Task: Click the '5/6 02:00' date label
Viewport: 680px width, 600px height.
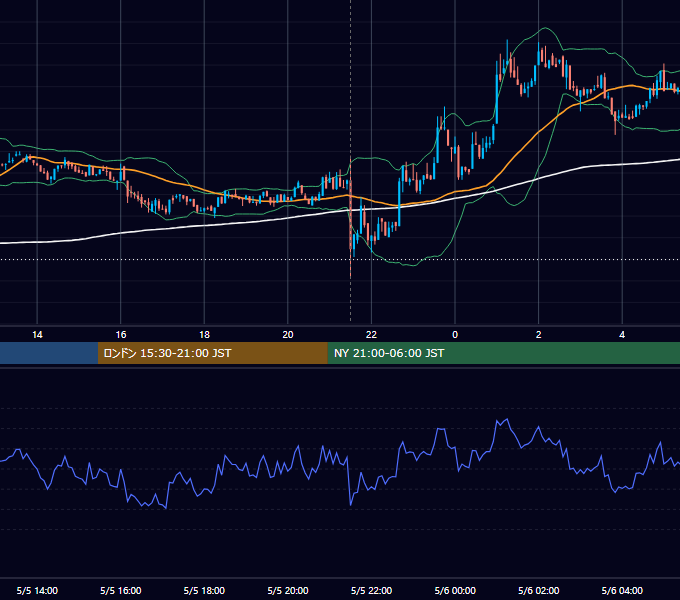Action: point(539,590)
